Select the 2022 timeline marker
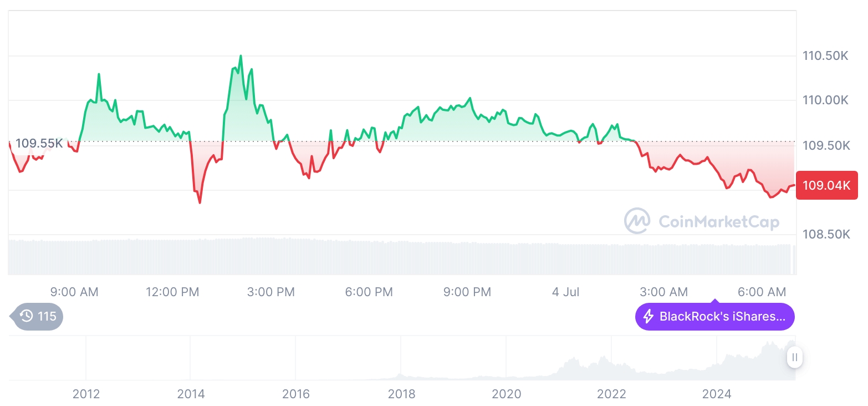The image size is (868, 406). pyautogui.click(x=612, y=394)
